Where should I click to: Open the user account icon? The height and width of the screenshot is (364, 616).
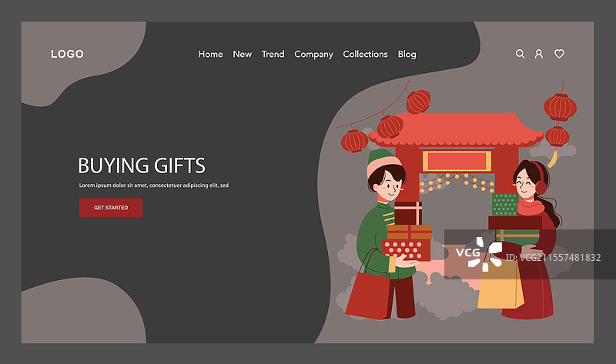539,54
